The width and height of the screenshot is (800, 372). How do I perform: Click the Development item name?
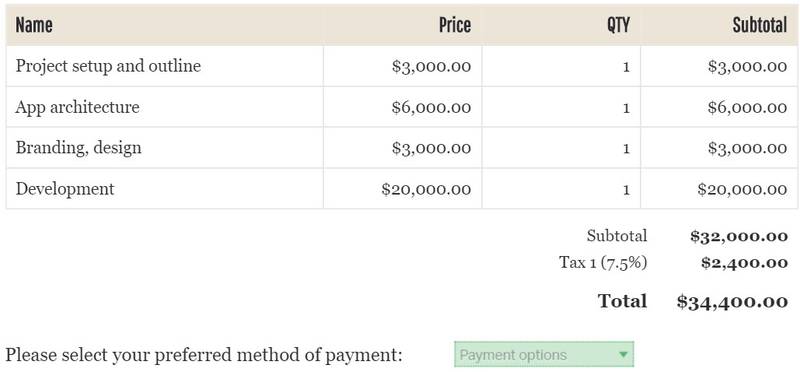[x=65, y=189]
